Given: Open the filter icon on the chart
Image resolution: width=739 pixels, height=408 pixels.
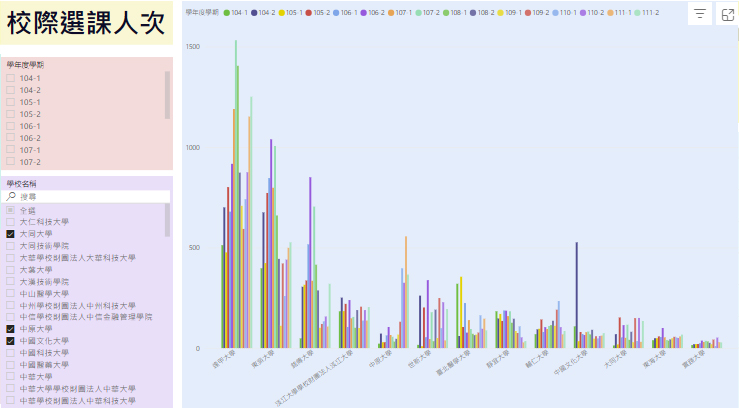Looking at the screenshot, I should [700, 14].
